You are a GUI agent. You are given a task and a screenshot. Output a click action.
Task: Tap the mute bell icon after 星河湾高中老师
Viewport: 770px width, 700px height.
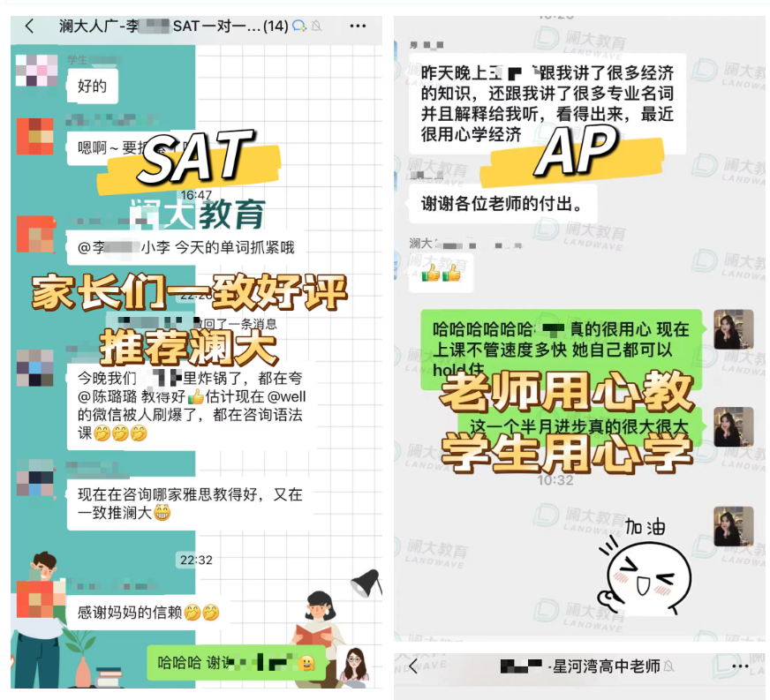[x=668, y=666]
